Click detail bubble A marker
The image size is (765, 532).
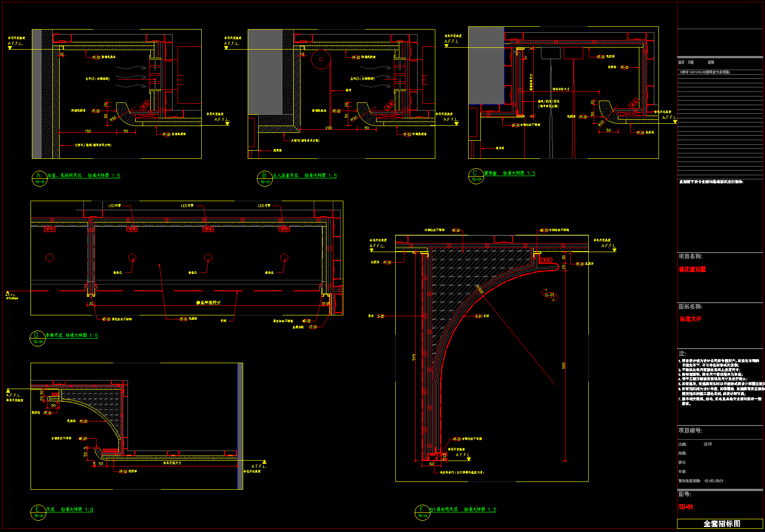[x=39, y=178]
